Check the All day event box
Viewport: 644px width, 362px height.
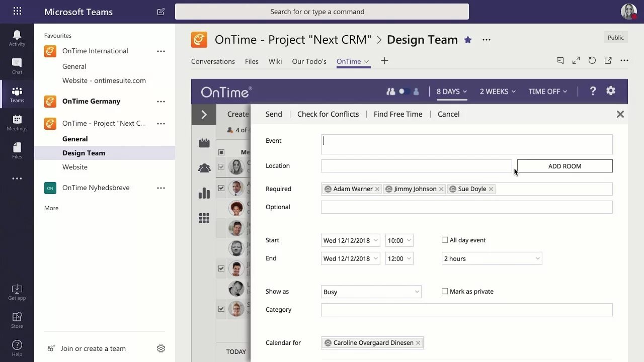pyautogui.click(x=445, y=240)
